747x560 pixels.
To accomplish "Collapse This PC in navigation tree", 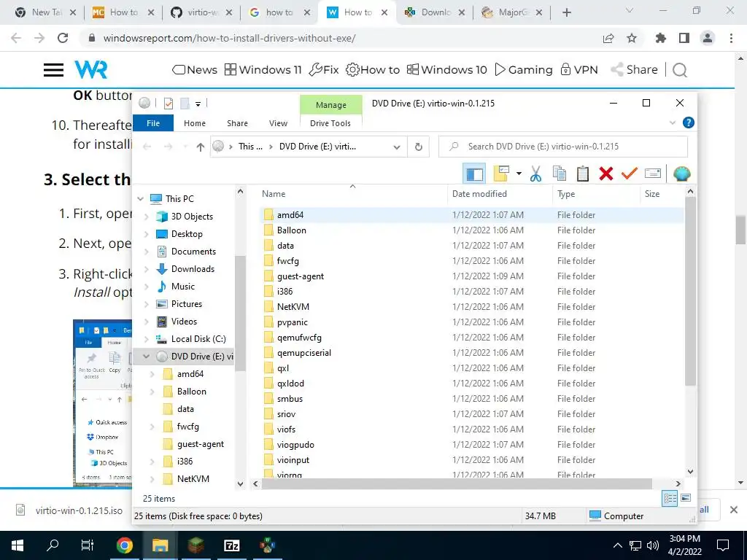I will pyautogui.click(x=141, y=198).
